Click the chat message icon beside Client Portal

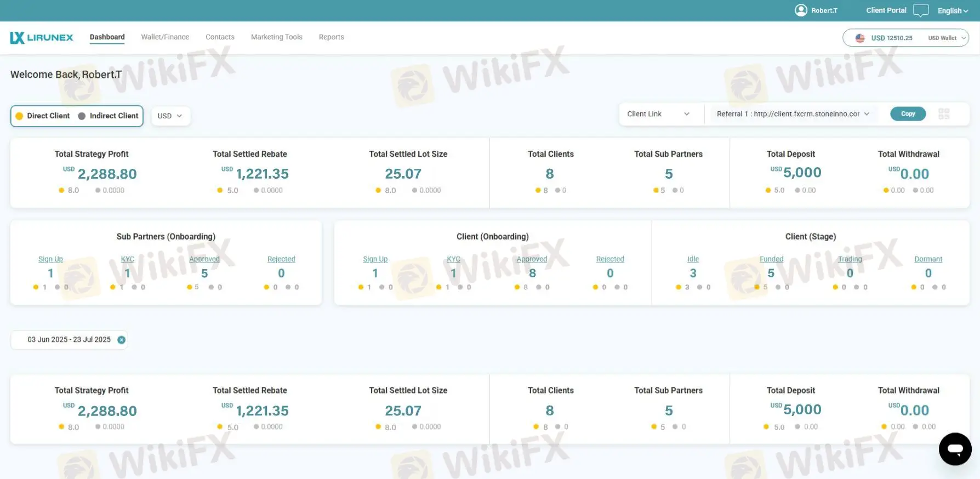(921, 10)
